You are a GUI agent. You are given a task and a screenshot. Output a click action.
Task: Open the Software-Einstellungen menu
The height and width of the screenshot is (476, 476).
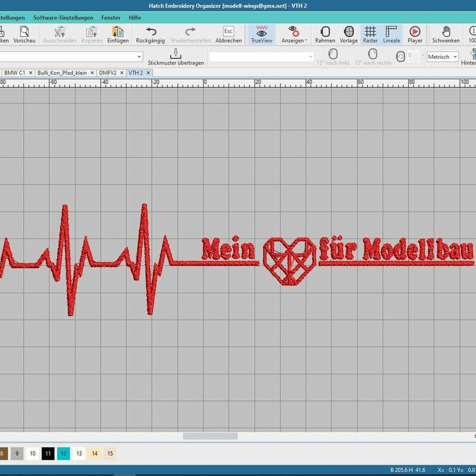tap(63, 18)
